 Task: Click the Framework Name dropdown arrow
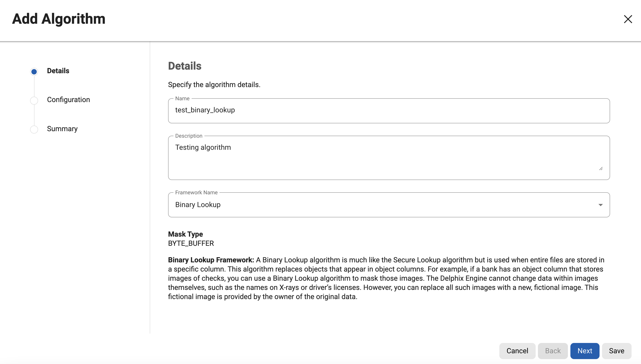600,205
